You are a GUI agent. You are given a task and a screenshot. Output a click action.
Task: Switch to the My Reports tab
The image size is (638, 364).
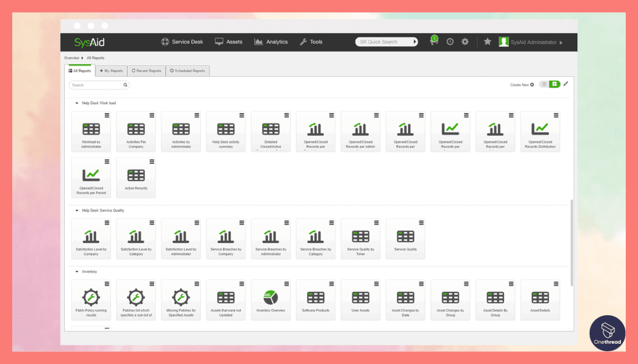tap(111, 70)
